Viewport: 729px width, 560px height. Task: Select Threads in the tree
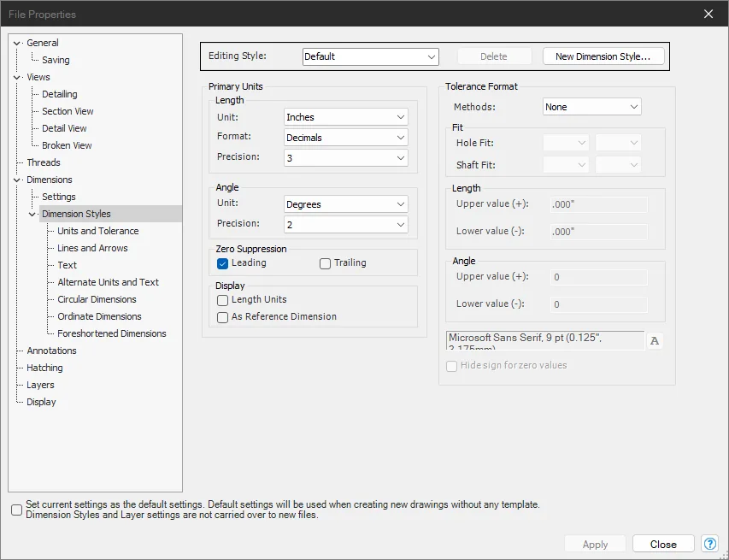(44, 162)
